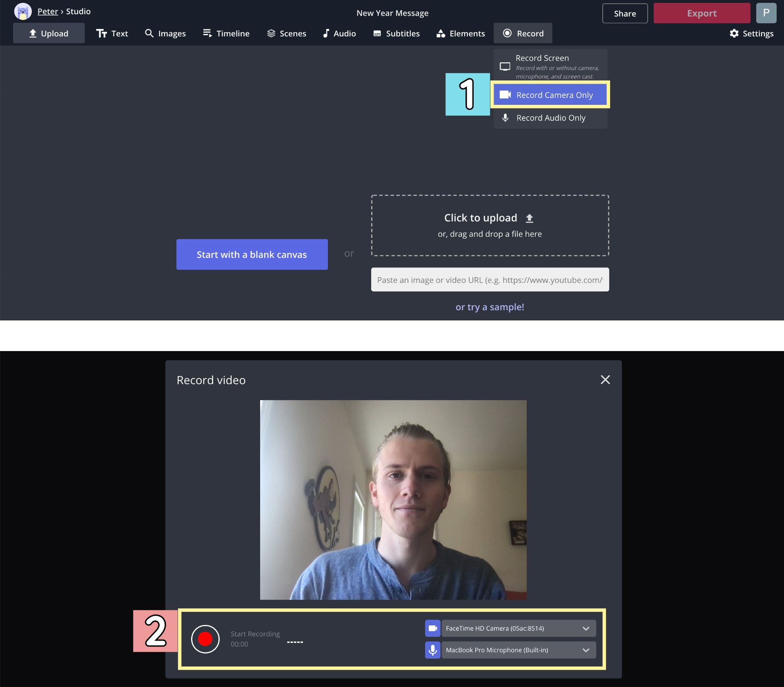Screen dimensions: 784x687
Task: Choose Record Camera Only
Action: 550,94
